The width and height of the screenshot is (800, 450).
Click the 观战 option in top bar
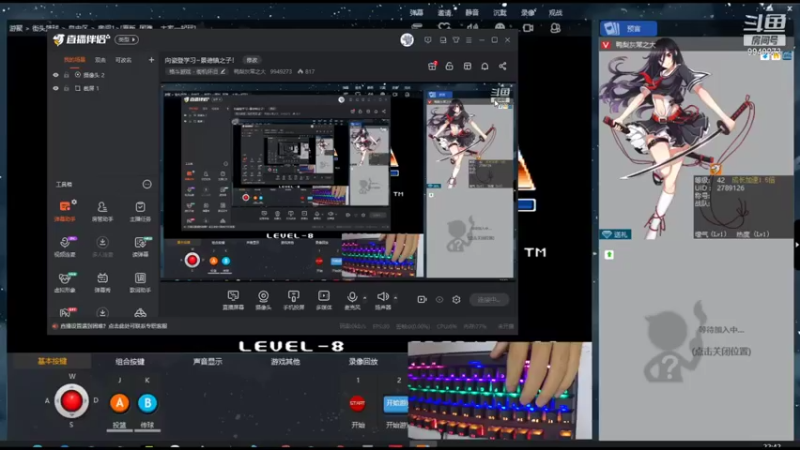[555, 12]
